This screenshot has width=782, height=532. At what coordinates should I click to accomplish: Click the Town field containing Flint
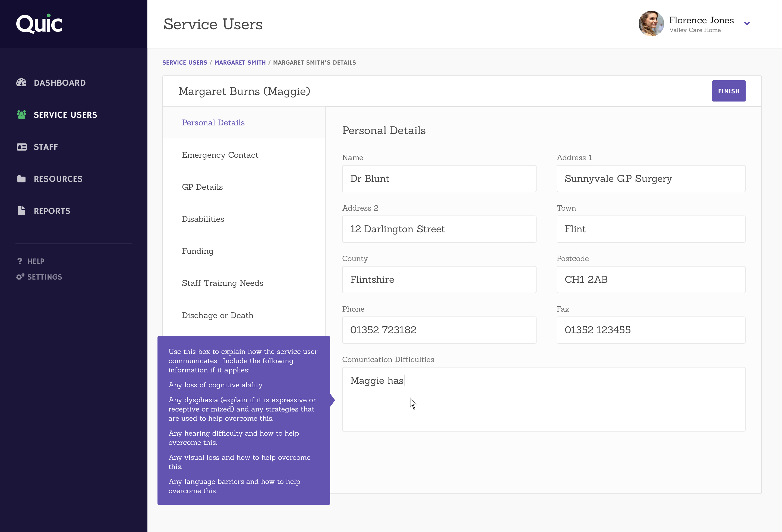[651, 229]
